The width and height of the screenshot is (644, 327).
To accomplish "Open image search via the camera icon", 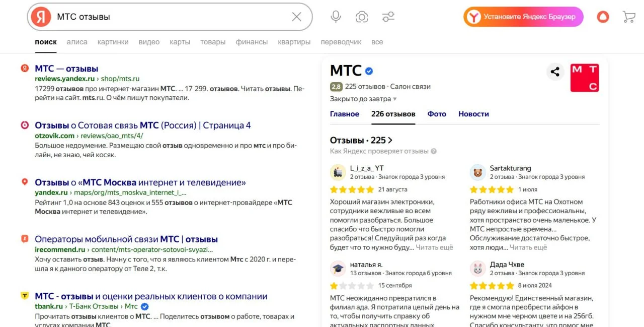I will pyautogui.click(x=362, y=17).
